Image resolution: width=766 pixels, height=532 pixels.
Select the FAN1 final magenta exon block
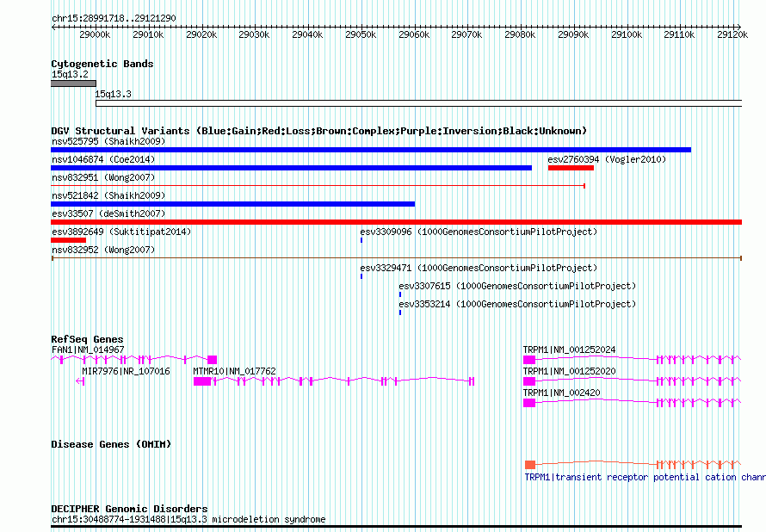(212, 360)
